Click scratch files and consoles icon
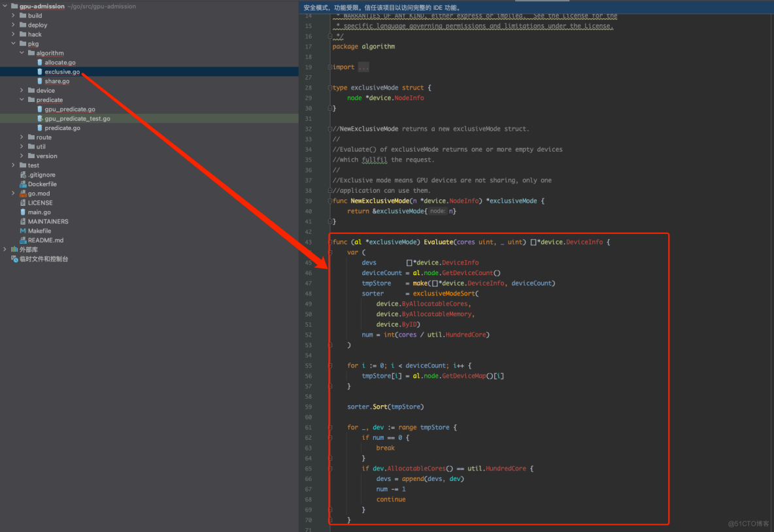Viewport: 774px width, 532px height. (14, 259)
